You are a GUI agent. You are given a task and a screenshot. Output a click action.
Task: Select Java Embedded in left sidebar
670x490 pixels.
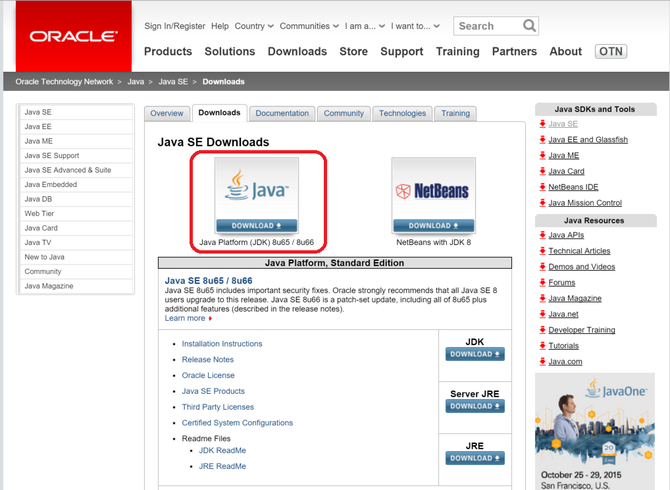pos(76,185)
